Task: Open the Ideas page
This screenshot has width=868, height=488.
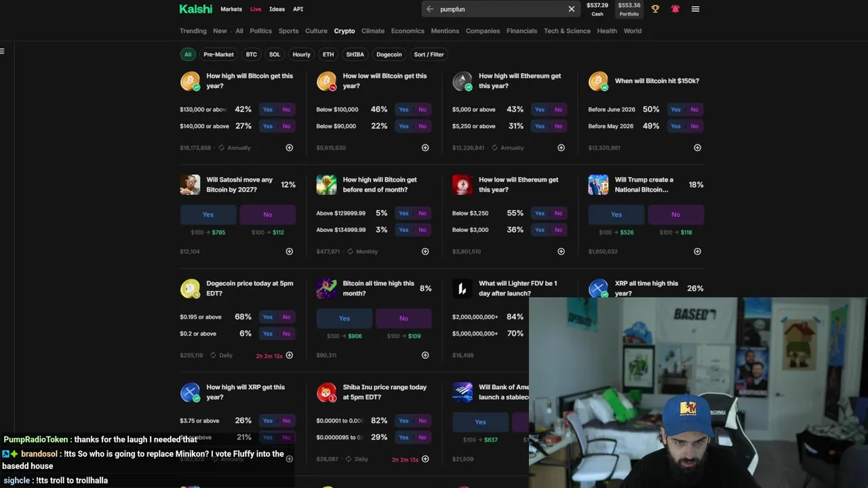Action: click(277, 9)
